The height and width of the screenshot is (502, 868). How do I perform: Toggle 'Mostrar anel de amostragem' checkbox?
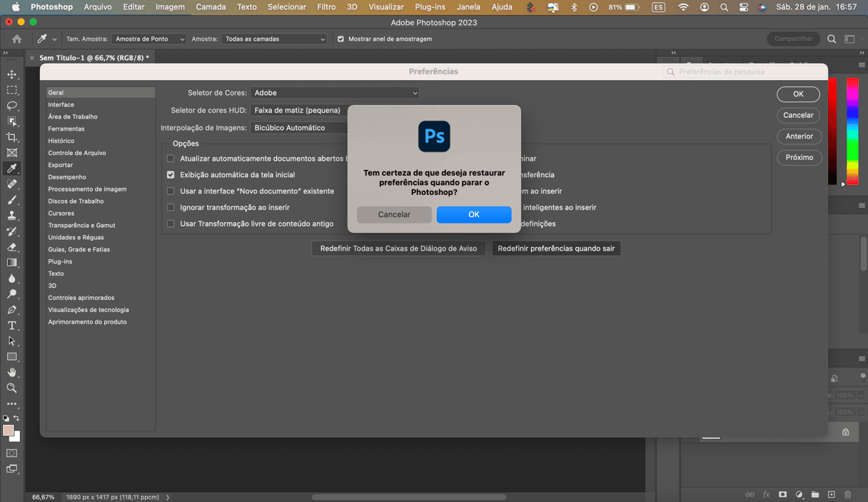340,39
